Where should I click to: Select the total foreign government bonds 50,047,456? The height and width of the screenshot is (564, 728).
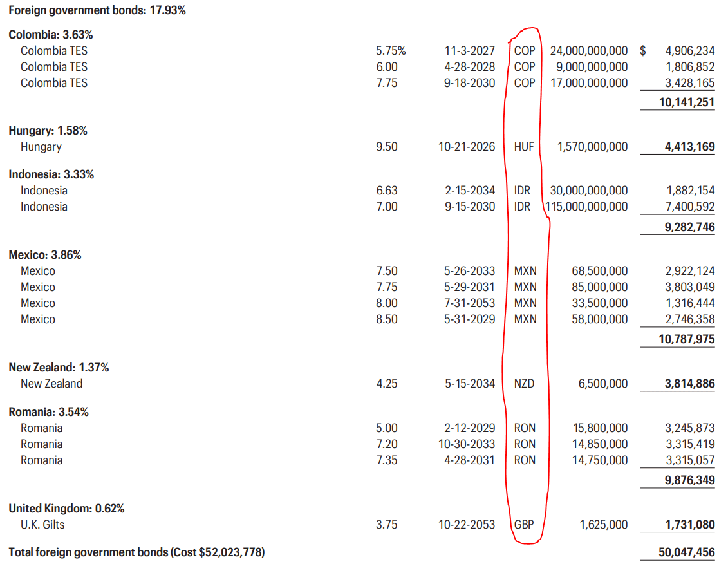click(687, 552)
